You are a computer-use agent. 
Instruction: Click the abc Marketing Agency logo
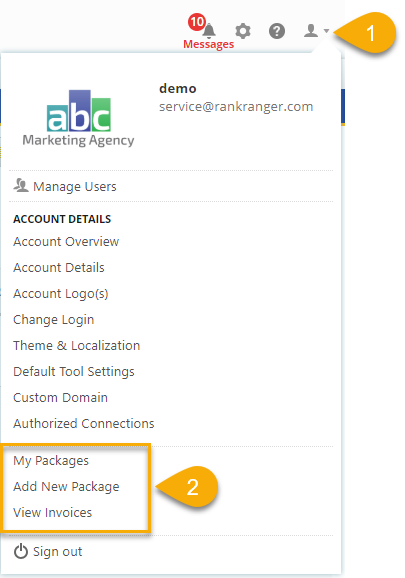click(78, 119)
